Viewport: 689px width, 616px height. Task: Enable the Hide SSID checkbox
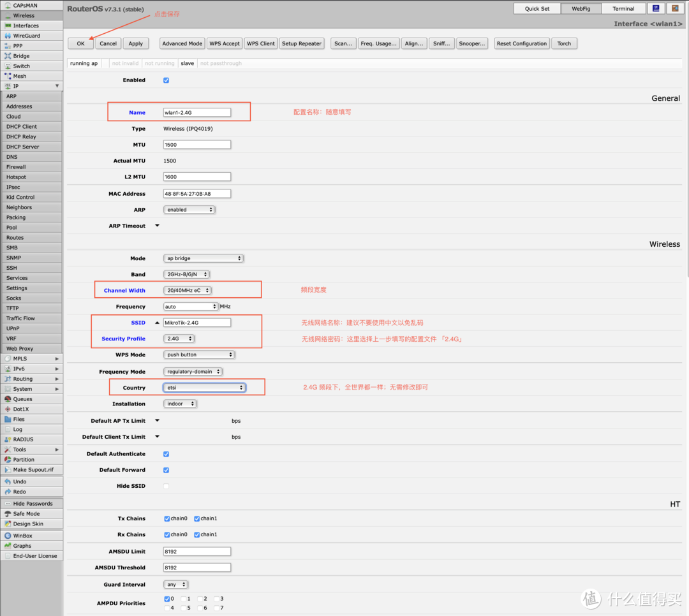(167, 486)
